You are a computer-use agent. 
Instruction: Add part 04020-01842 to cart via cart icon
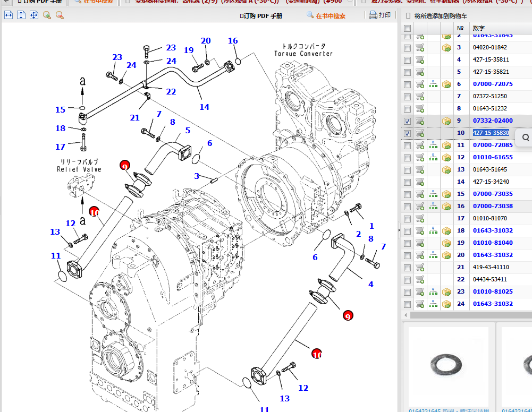420,48
